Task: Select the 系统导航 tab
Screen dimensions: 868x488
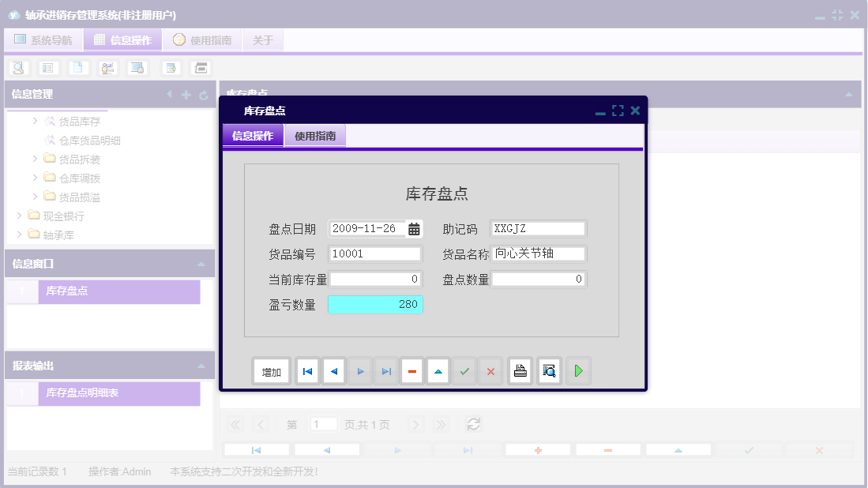Action: (43, 39)
